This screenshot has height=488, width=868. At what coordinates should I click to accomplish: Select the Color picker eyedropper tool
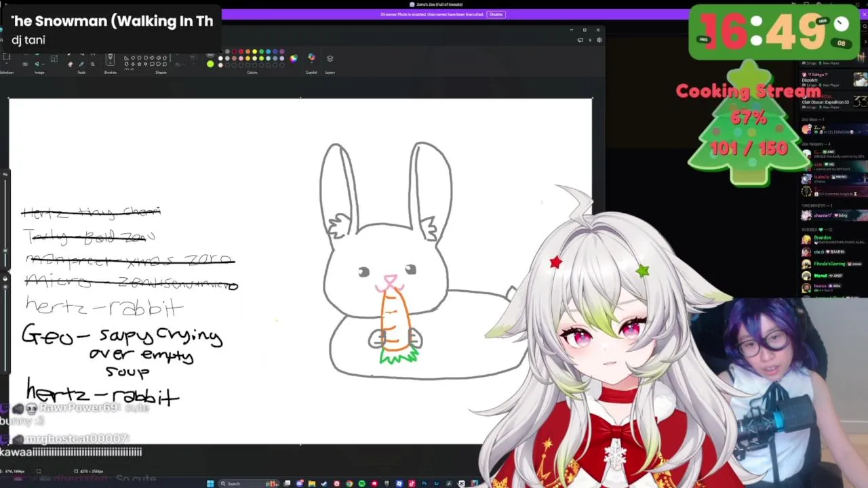[81, 64]
